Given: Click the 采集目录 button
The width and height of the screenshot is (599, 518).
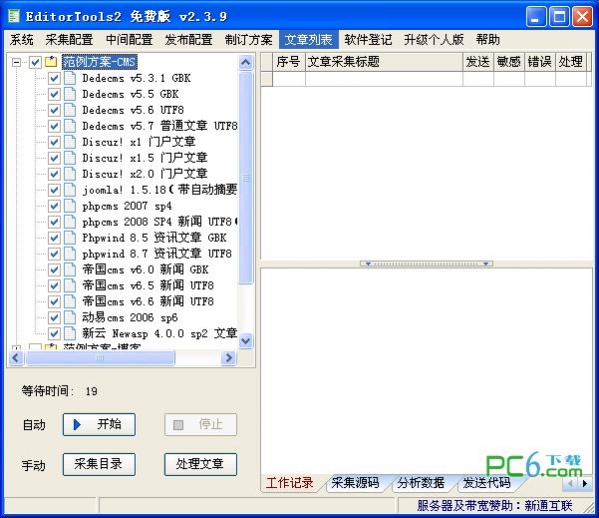Looking at the screenshot, I should 99,465.
